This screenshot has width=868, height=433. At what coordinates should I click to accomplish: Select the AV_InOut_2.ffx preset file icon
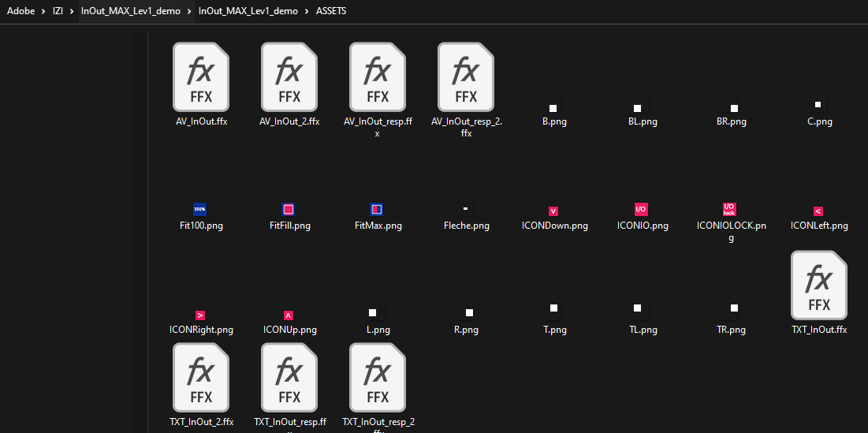pyautogui.click(x=289, y=77)
